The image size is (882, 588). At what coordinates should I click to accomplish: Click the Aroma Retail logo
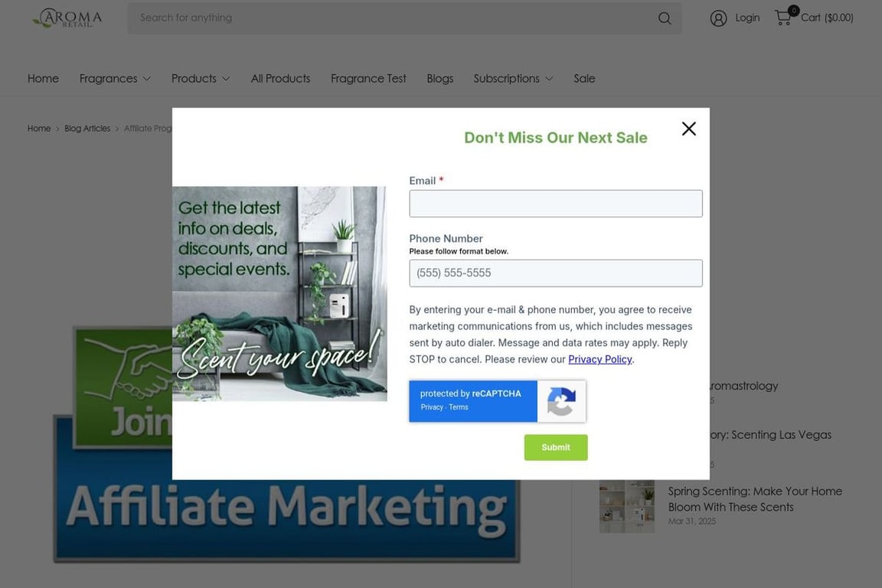tap(67, 18)
